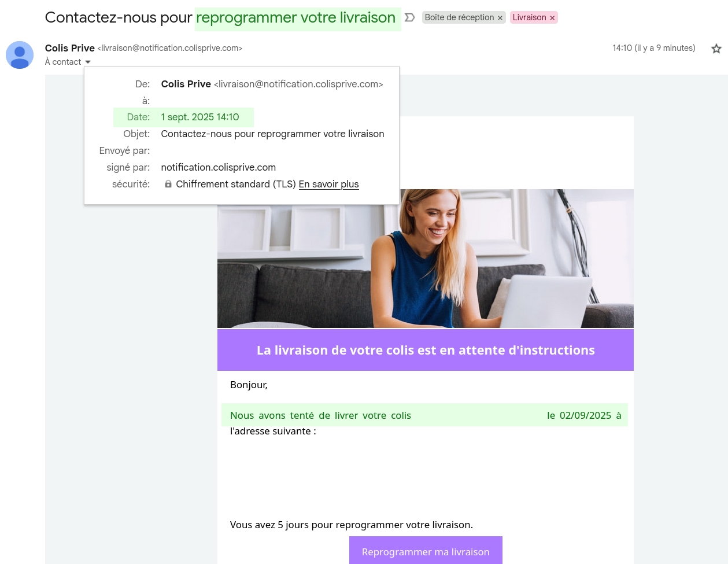
Task: Click the Reprogrammer ma livraison button
Action: [x=426, y=551]
